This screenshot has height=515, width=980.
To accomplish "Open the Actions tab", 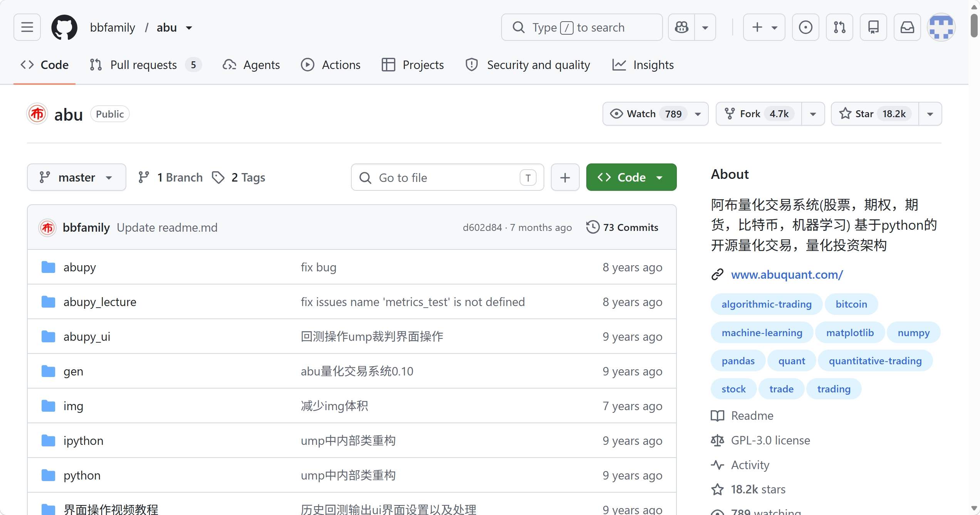I will point(331,65).
